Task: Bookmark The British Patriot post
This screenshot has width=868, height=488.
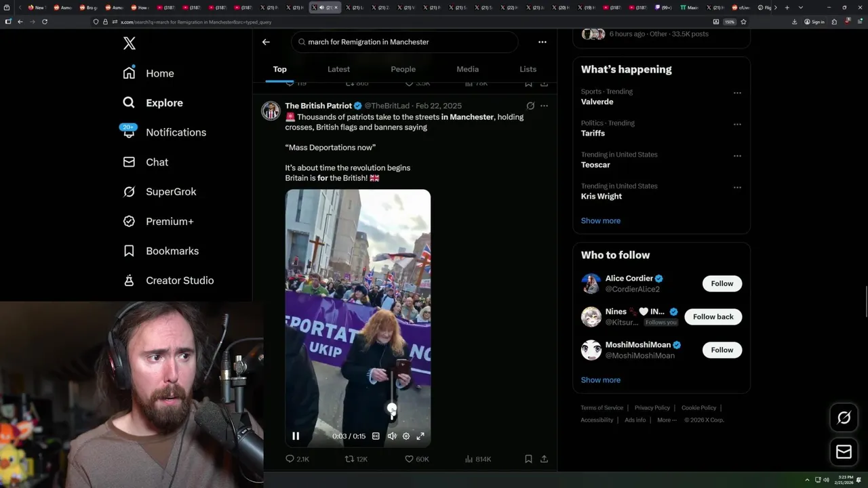Action: pyautogui.click(x=528, y=459)
